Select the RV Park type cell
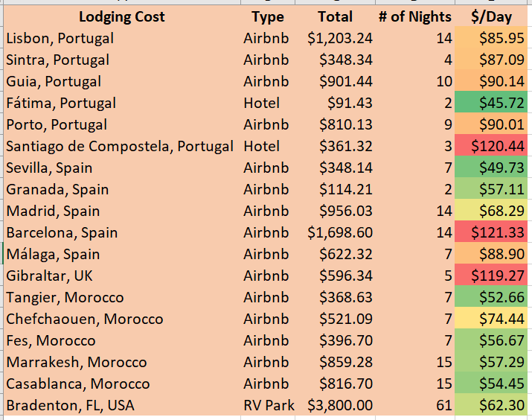 269,406
